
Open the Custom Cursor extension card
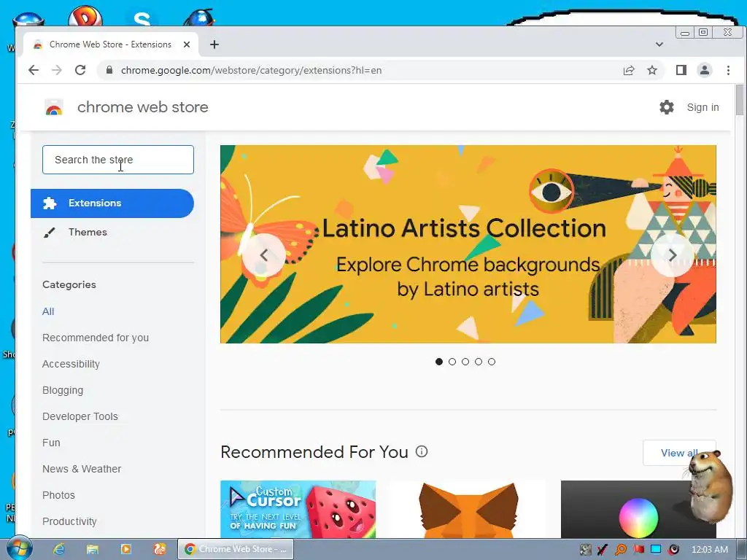[298, 509]
